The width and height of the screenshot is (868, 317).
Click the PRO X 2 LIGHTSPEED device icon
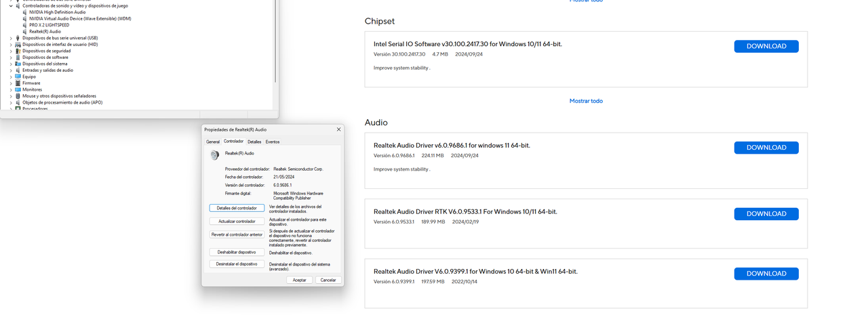(24, 25)
